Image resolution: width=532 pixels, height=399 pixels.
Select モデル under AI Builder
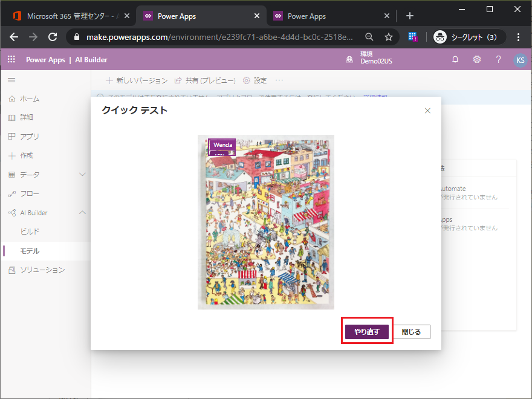pyautogui.click(x=45, y=251)
